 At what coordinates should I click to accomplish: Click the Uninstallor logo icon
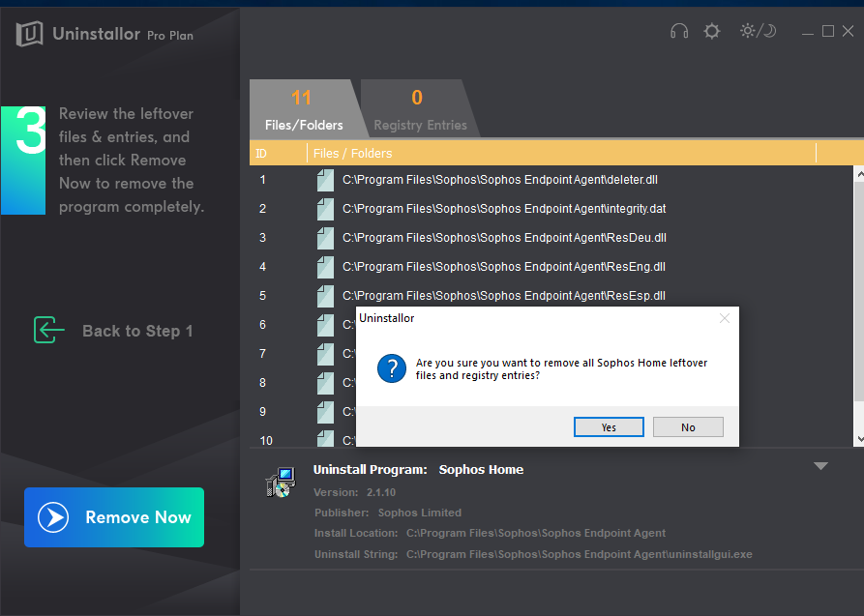[29, 34]
